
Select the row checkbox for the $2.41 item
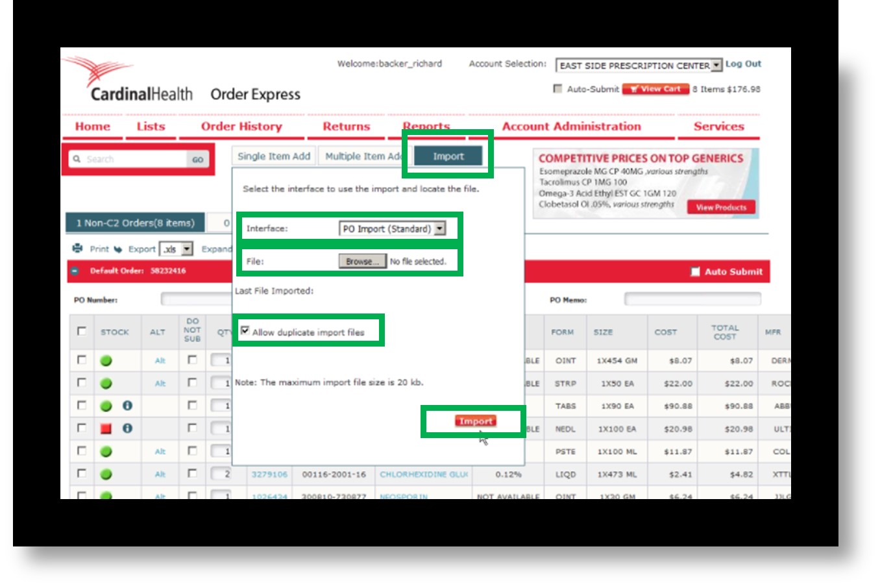click(x=82, y=473)
